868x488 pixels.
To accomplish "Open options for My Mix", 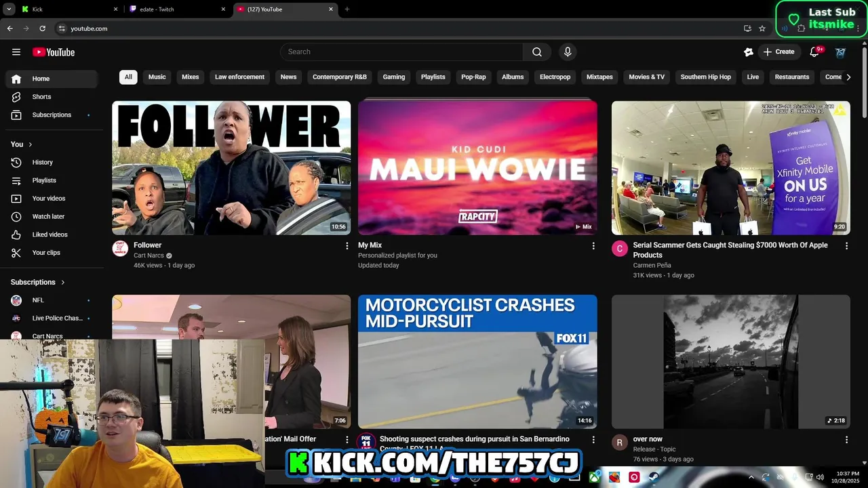I will pyautogui.click(x=593, y=246).
